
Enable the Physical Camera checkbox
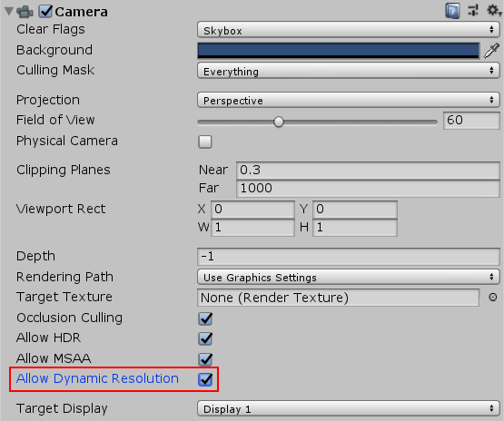[x=205, y=142]
